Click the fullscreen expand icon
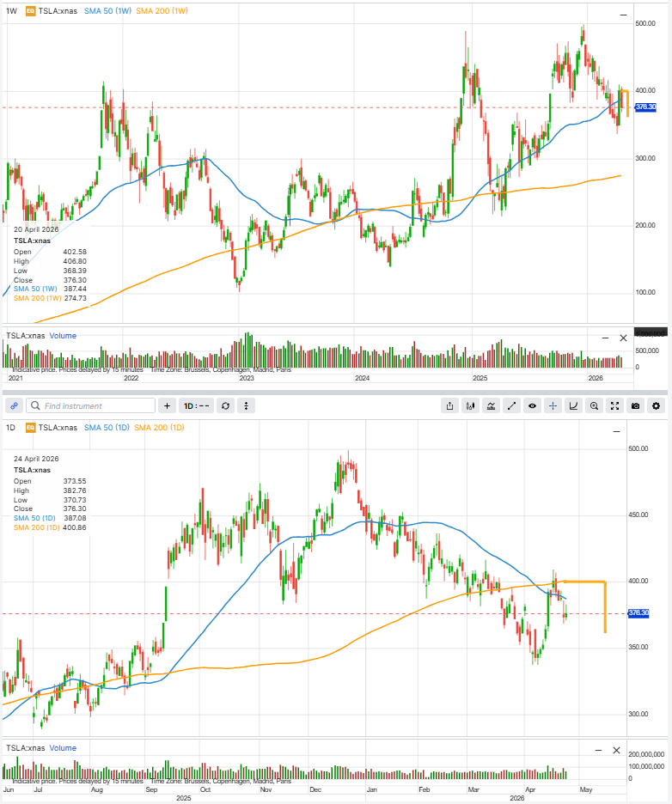Viewport: 672px width, 804px height. (x=614, y=405)
